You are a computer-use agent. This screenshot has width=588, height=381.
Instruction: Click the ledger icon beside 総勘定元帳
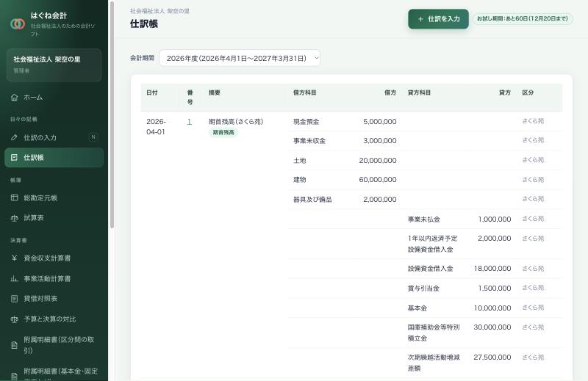click(x=14, y=197)
